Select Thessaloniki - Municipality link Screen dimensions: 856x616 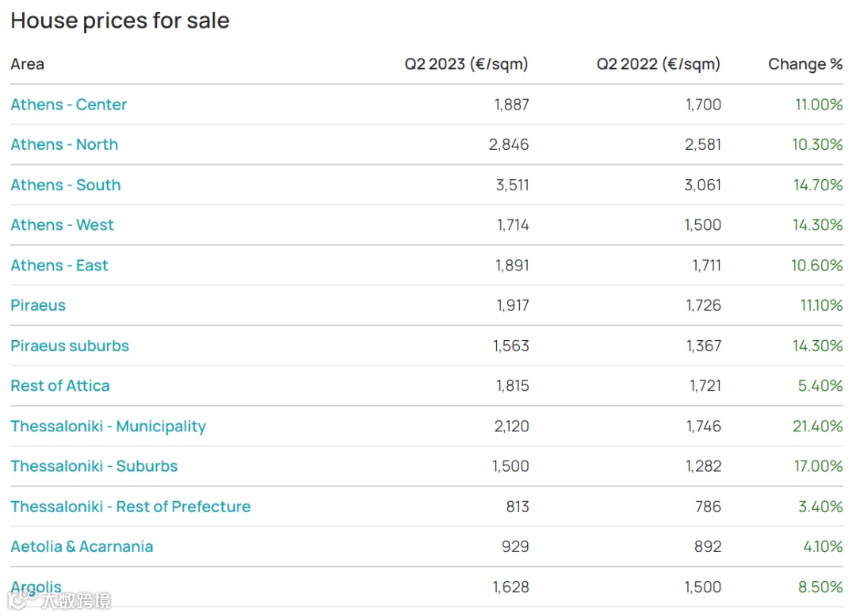(108, 427)
